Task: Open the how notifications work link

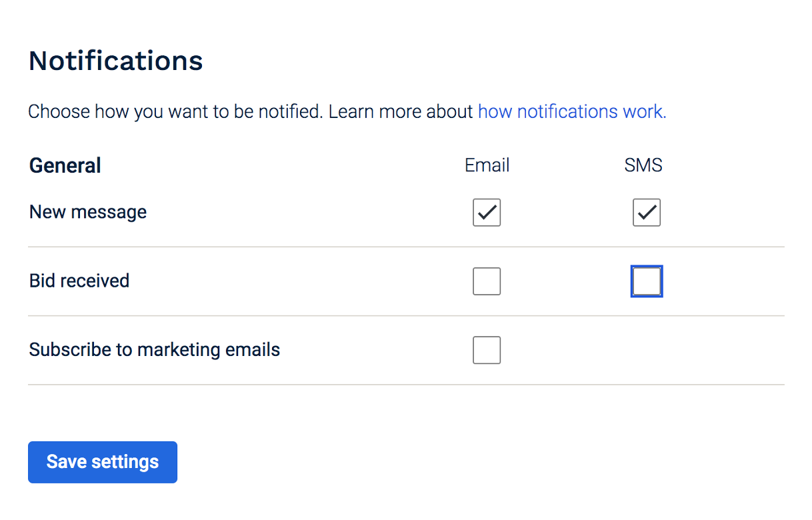Action: tap(571, 111)
